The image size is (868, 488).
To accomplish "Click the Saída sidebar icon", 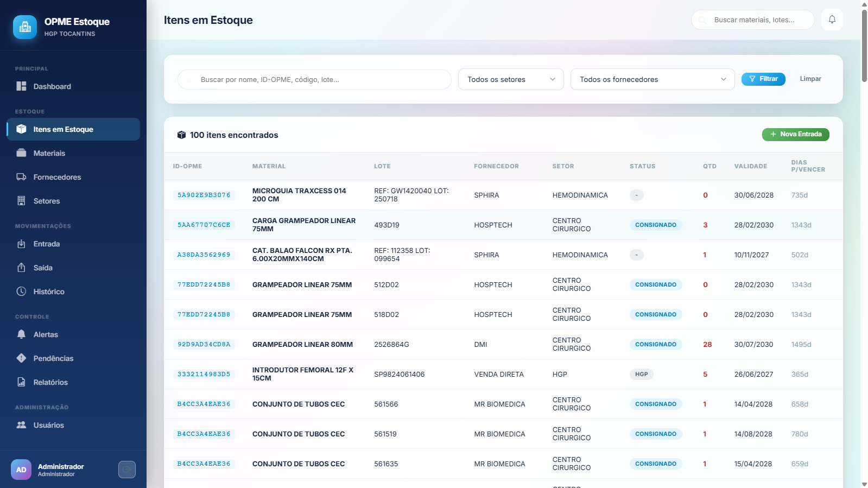I will coord(21,268).
